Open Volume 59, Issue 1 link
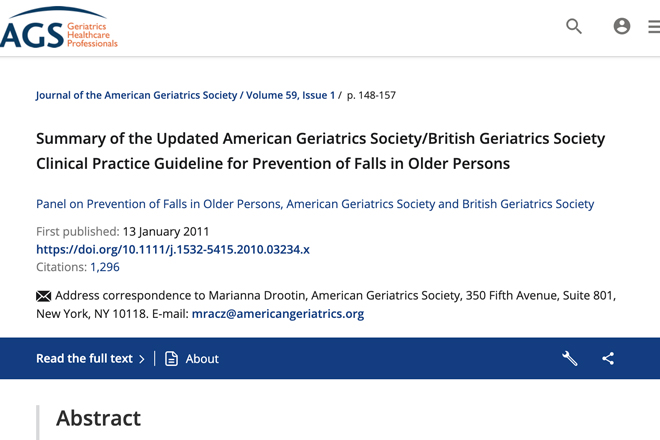Viewport: 660px width, 440px height. 290,95
